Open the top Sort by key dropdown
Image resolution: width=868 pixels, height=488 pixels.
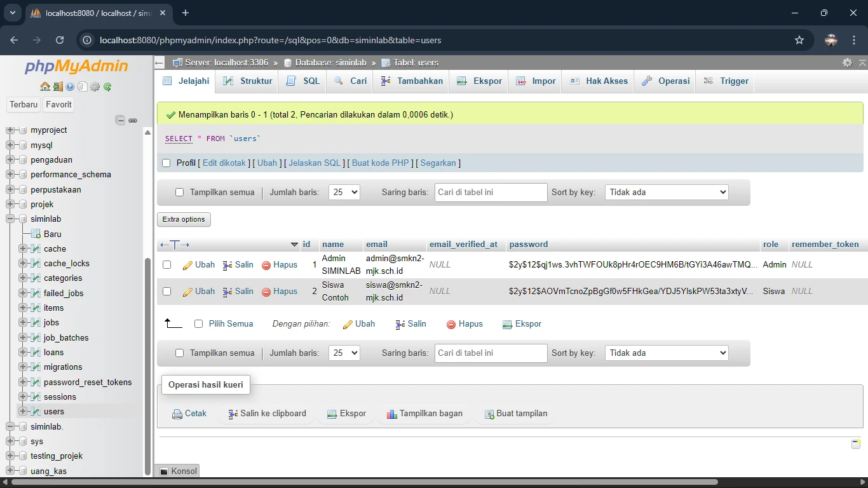pos(666,193)
